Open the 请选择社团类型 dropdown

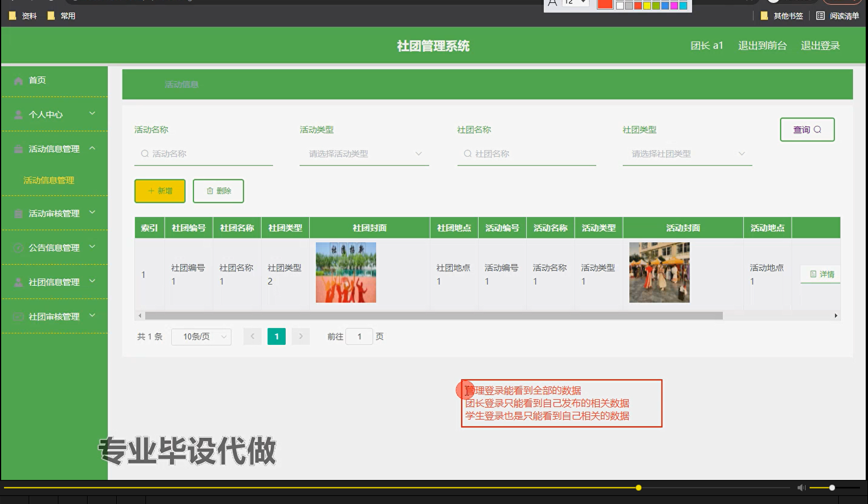(x=687, y=153)
